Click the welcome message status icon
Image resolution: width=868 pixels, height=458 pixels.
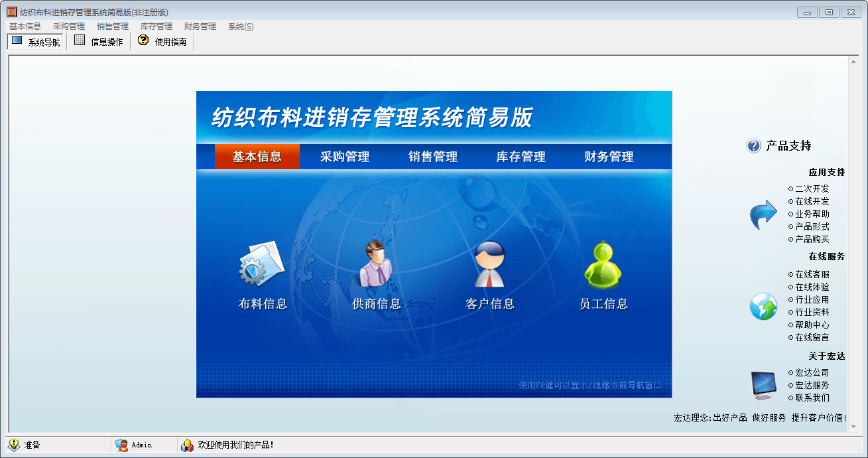point(187,445)
